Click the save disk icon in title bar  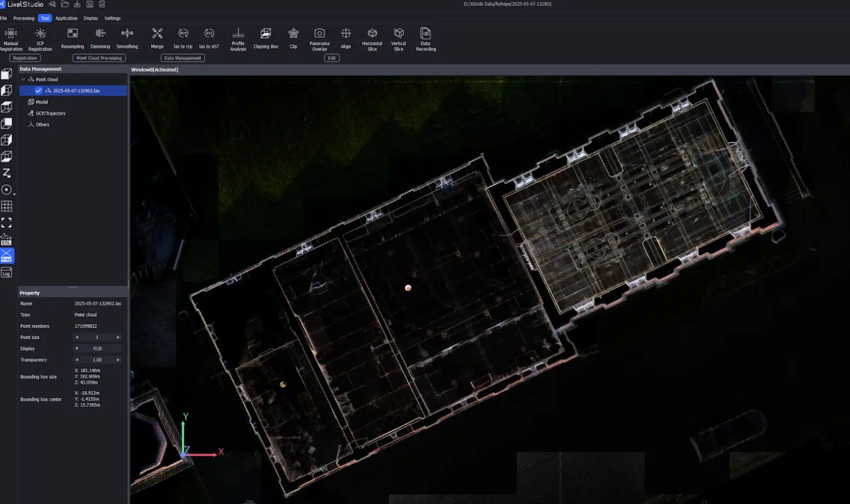90,4
